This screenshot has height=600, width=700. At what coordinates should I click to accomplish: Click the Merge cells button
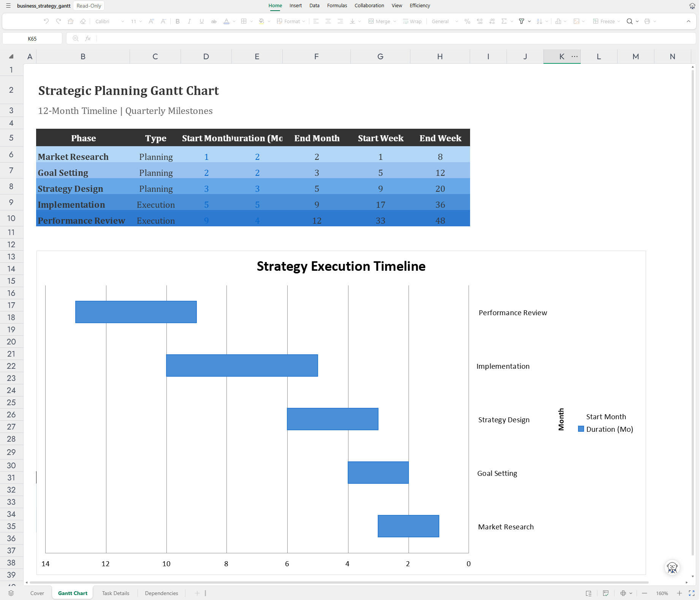click(382, 21)
